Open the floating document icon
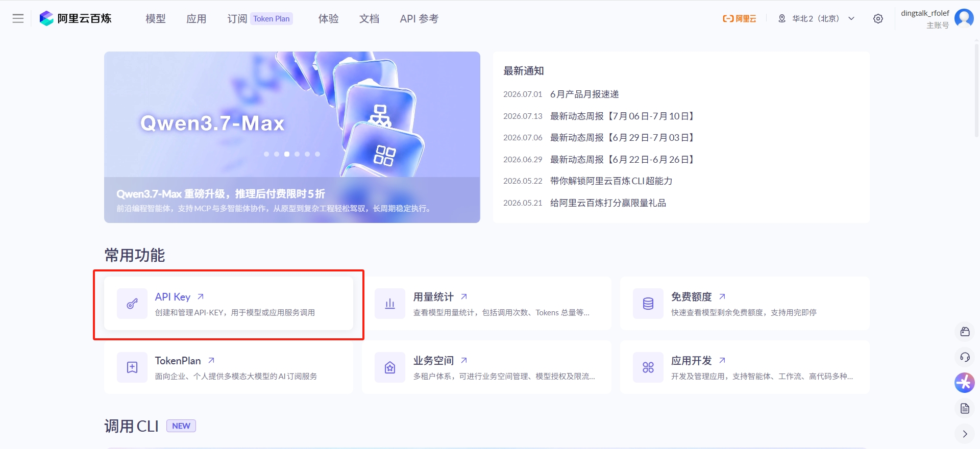 click(965, 408)
